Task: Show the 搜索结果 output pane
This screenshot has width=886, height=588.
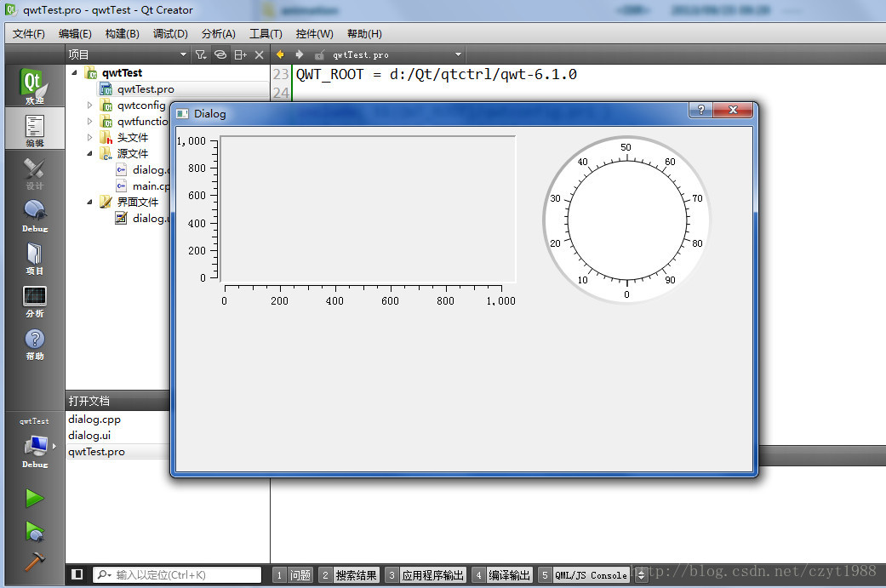Action: 349,575
